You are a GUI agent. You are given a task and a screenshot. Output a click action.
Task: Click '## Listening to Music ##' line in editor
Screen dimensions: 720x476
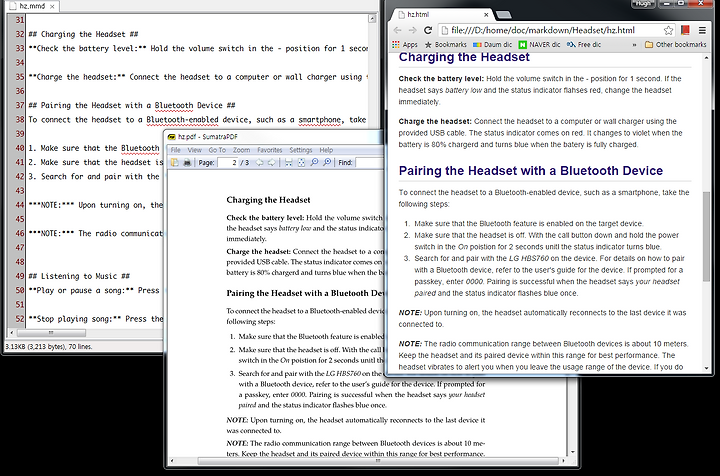tap(79, 276)
